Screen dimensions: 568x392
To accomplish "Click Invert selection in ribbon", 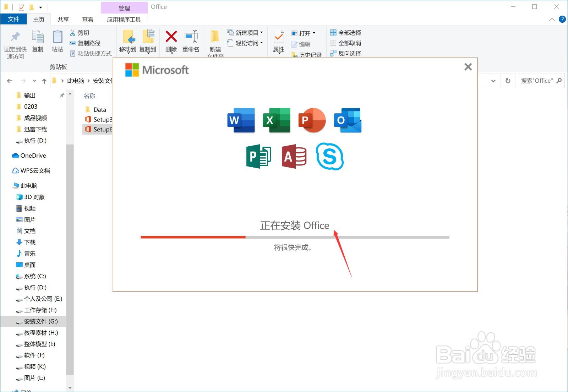I will tap(346, 53).
